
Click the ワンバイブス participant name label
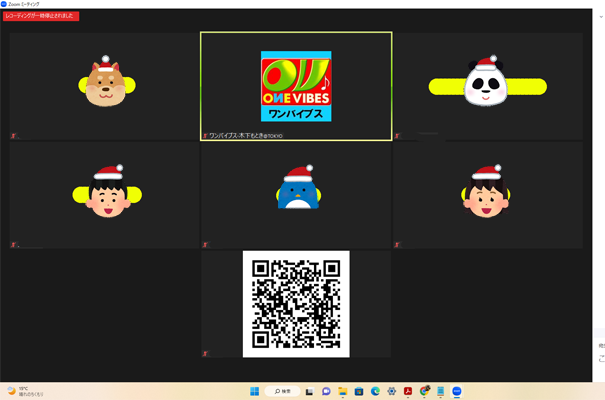(x=246, y=136)
